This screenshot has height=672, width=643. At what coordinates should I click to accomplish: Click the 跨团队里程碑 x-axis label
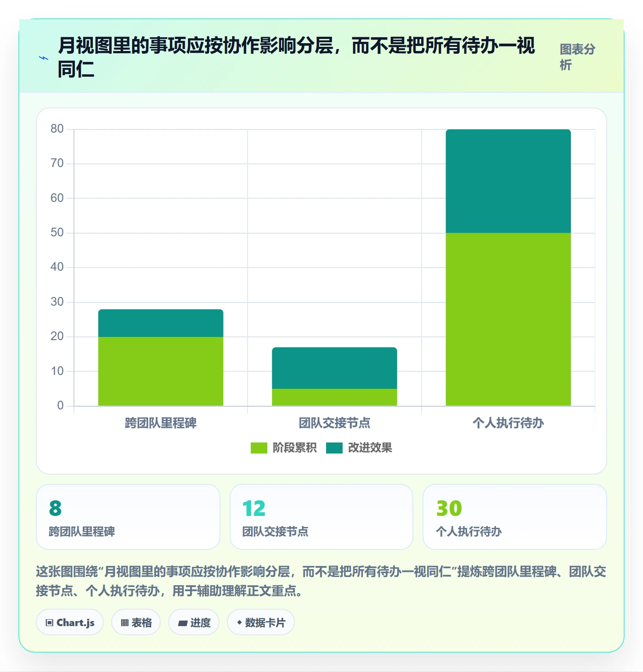[161, 423]
